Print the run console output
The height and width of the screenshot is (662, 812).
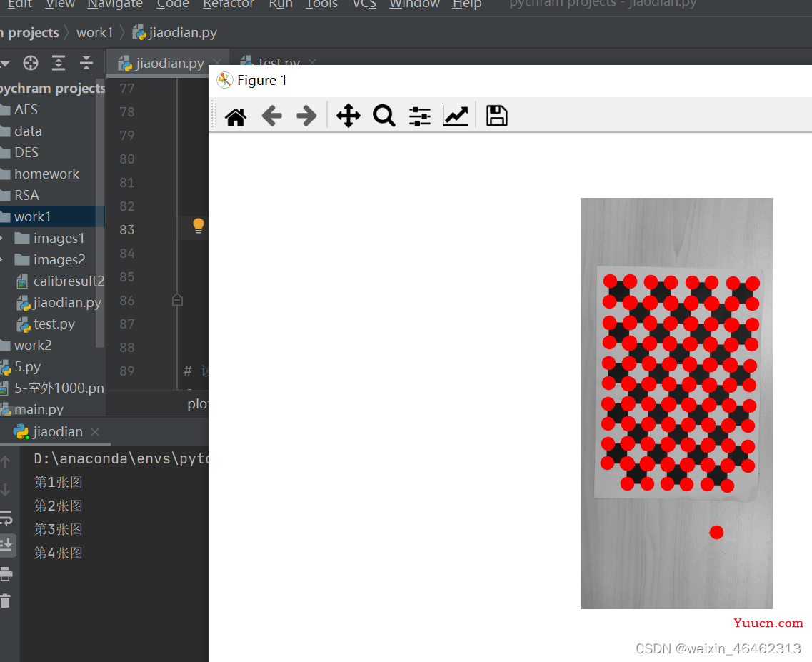(x=6, y=573)
